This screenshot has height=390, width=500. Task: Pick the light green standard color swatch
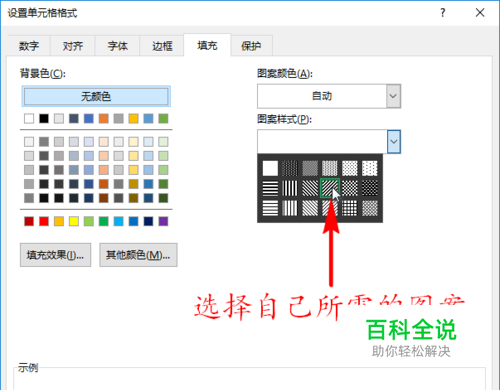pyautogui.click(x=89, y=221)
